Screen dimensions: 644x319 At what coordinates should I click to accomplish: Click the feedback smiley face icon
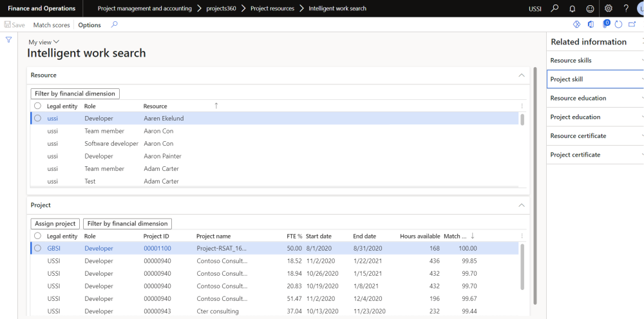tap(591, 8)
